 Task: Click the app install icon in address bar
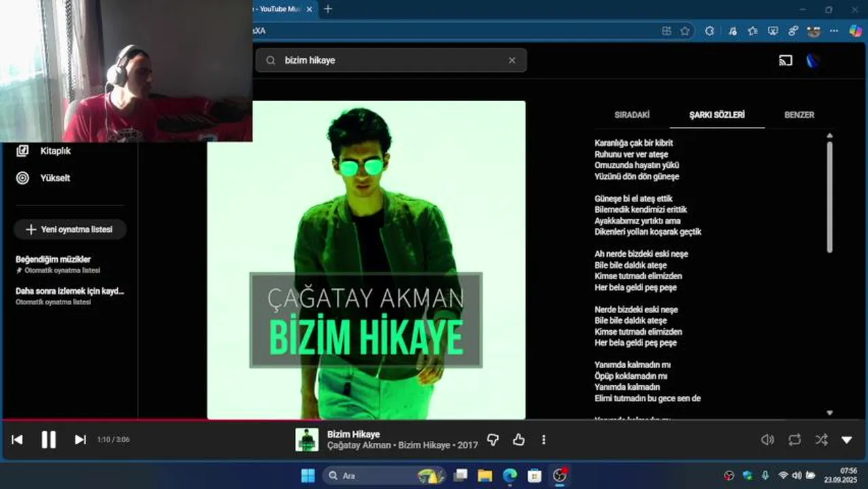666,31
